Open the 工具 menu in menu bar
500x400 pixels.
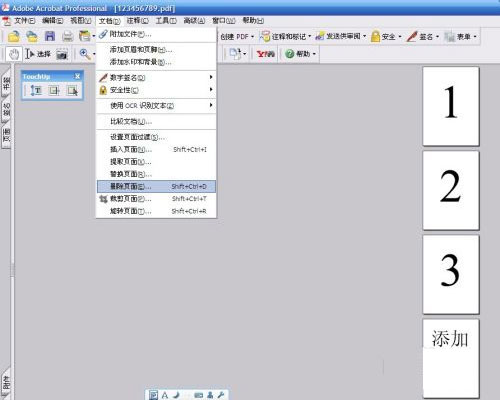pos(166,21)
